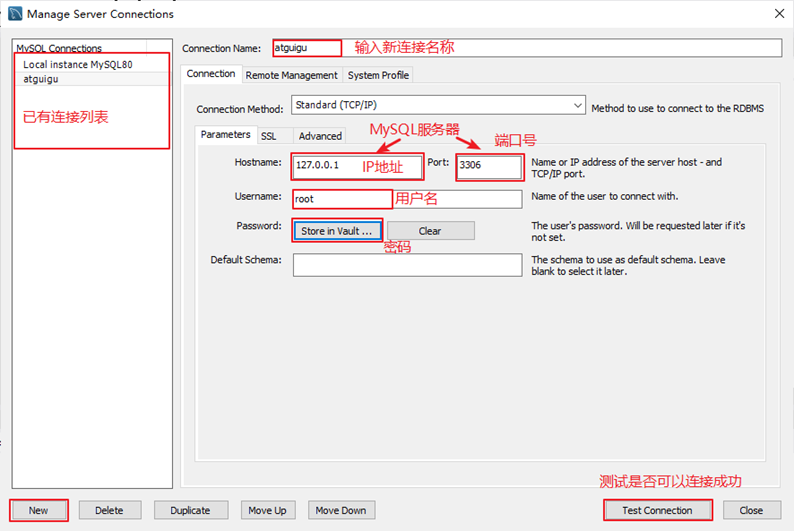This screenshot has width=794, height=531.
Task: Click the 'Port:' label
Action: [438, 162]
